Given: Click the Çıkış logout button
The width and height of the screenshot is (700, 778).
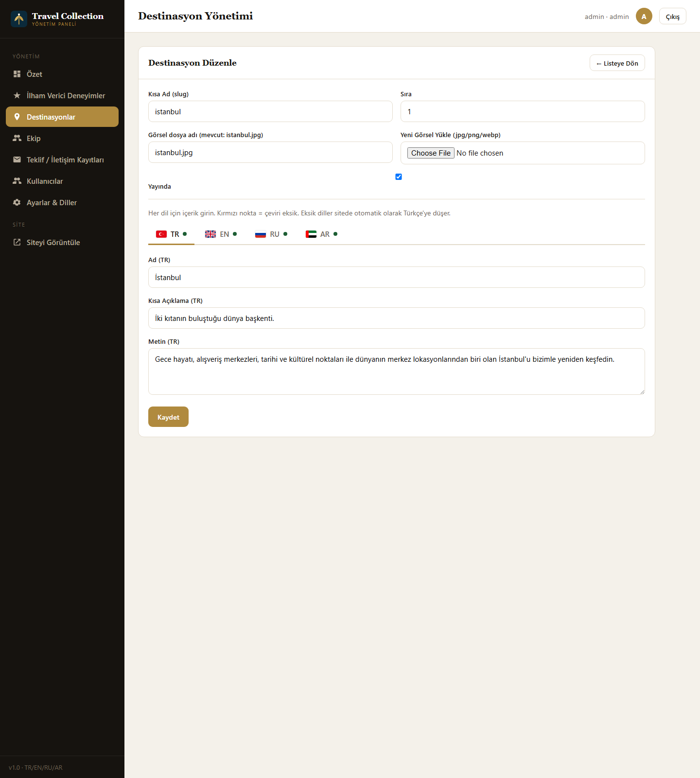Looking at the screenshot, I should coord(673,16).
